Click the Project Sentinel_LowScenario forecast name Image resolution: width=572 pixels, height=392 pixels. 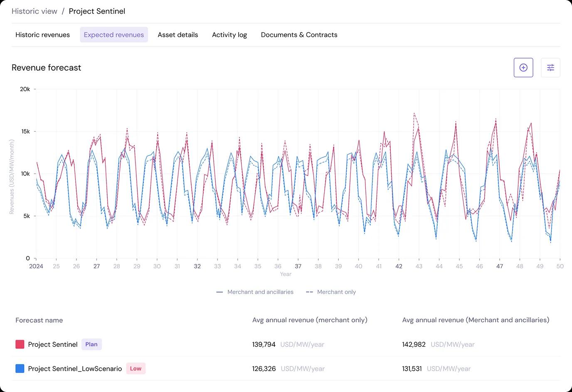click(x=75, y=368)
